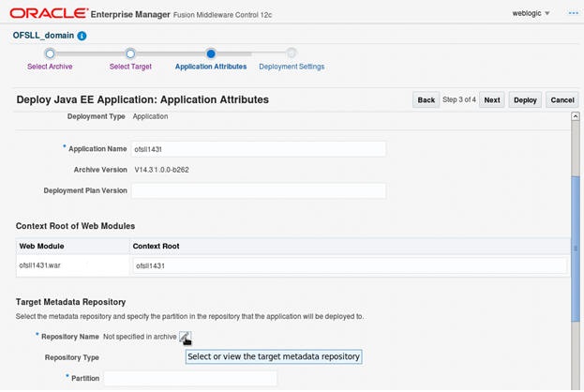Click the Application Attributes step circle
This screenshot has height=392, width=584.
211,54
